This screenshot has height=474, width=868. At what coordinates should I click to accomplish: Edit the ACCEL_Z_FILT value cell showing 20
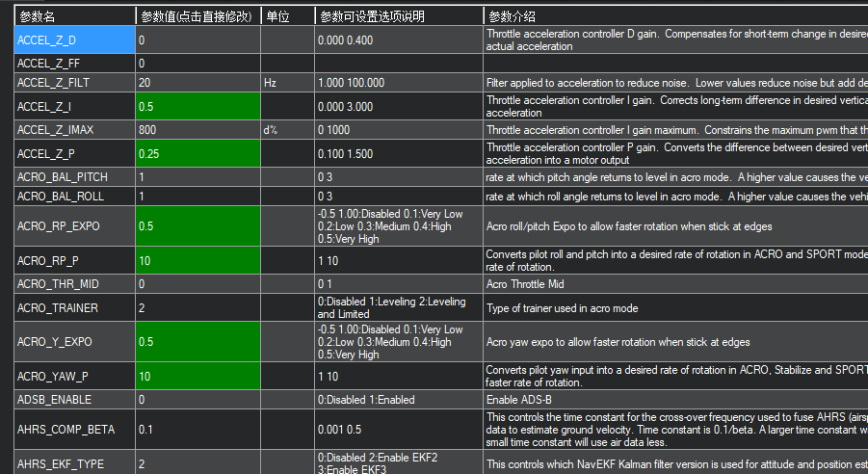coord(197,83)
